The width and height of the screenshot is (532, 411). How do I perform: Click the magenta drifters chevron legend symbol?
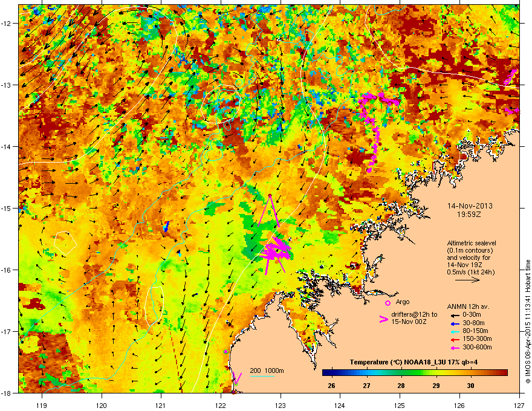pyautogui.click(x=383, y=319)
